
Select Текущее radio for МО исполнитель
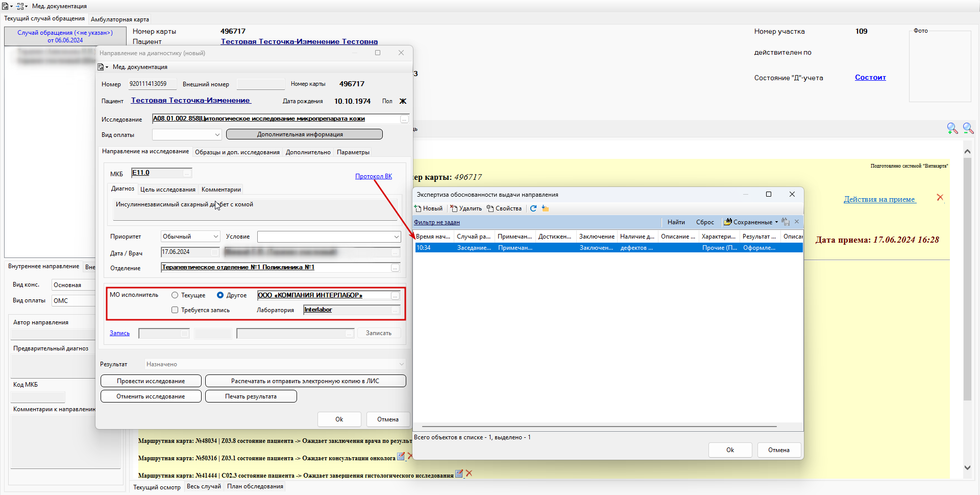175,295
